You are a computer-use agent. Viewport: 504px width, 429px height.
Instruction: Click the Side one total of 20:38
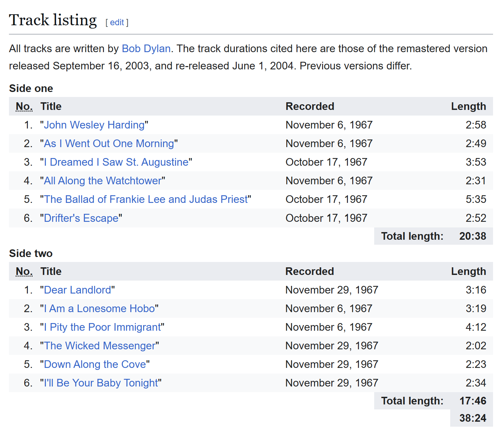(x=473, y=236)
